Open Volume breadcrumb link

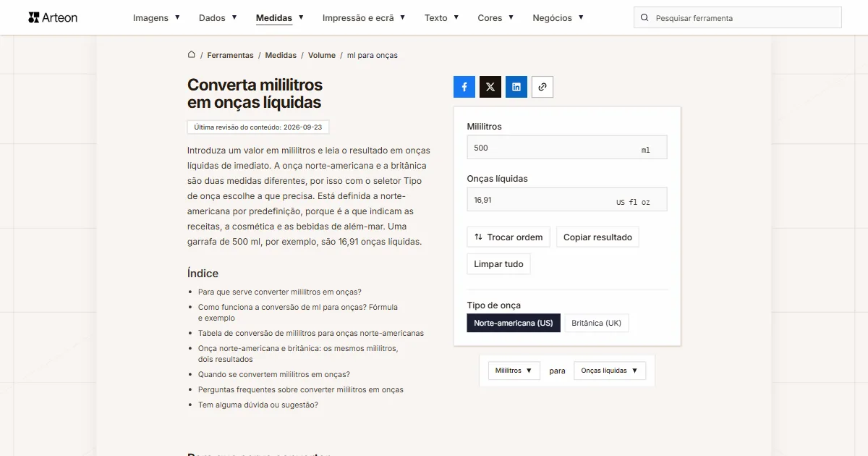tap(322, 55)
